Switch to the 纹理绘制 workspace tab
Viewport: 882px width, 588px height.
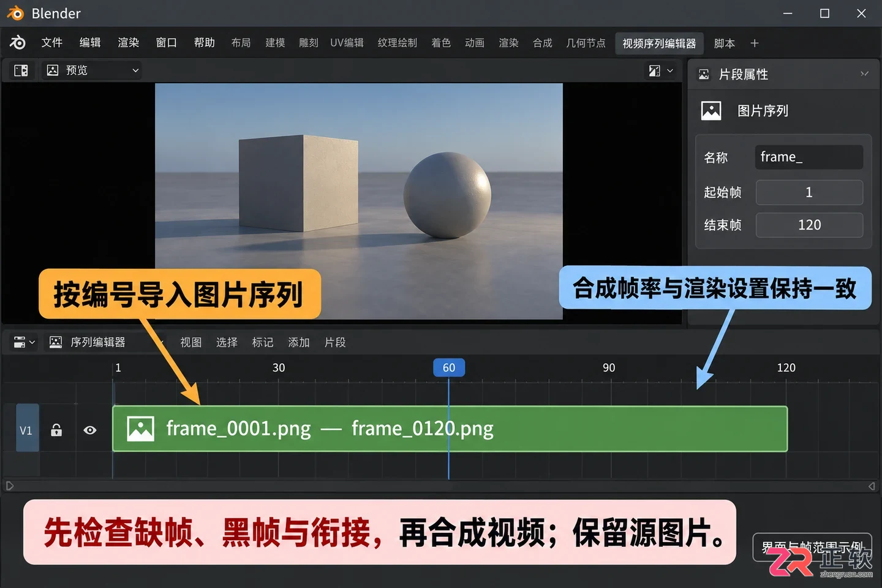[x=398, y=43]
